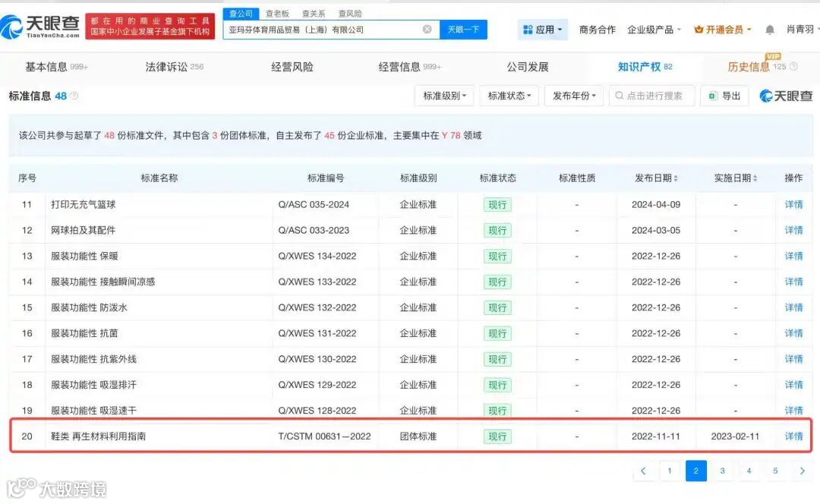Open the 标准级别 filter dropdown
The image size is (820, 504).
[444, 96]
